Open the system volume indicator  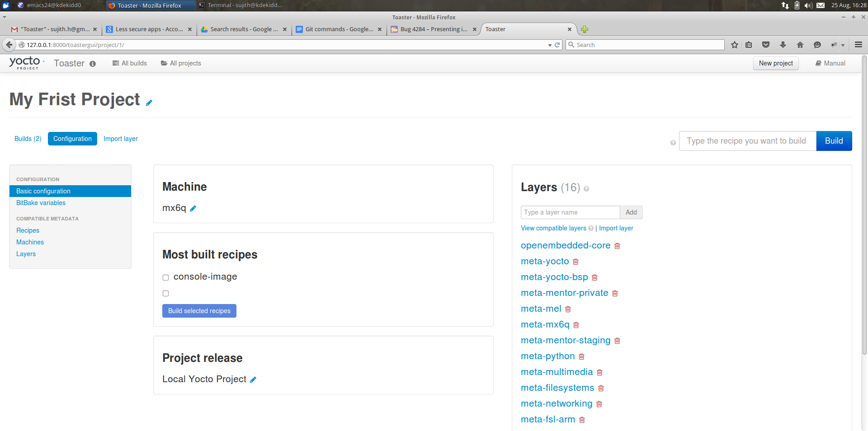coord(808,5)
